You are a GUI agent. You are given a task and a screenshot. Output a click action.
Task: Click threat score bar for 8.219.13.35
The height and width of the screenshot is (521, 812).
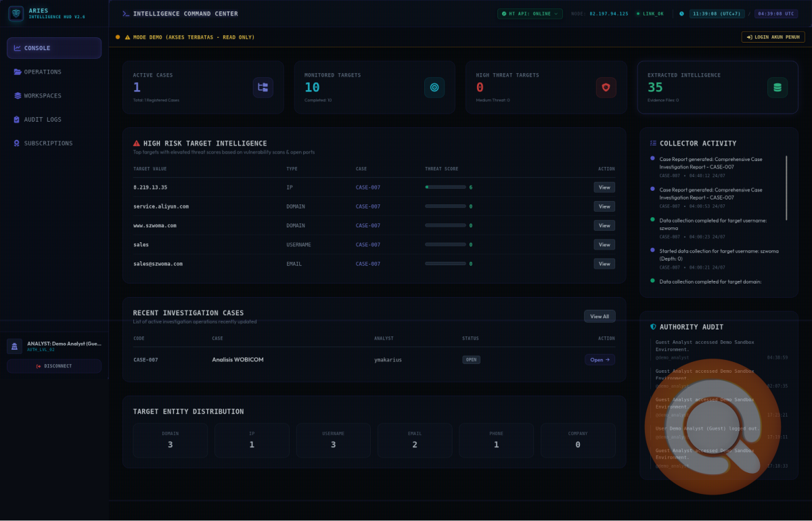[x=445, y=187]
